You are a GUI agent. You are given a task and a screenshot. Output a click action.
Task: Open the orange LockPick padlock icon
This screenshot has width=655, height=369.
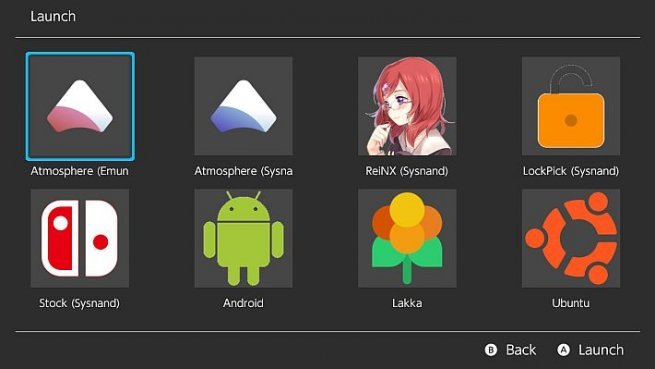[571, 106]
